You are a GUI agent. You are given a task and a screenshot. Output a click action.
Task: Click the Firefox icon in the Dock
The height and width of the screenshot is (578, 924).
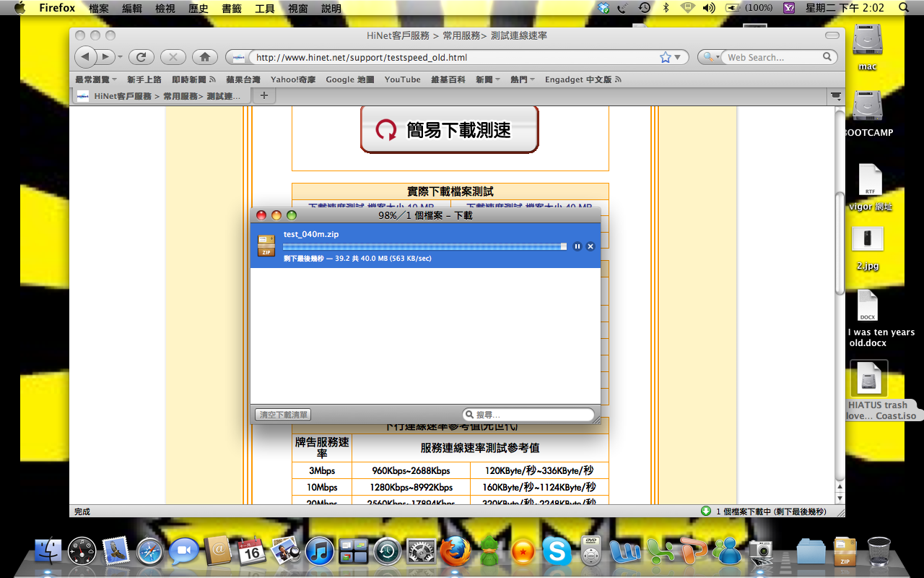455,551
